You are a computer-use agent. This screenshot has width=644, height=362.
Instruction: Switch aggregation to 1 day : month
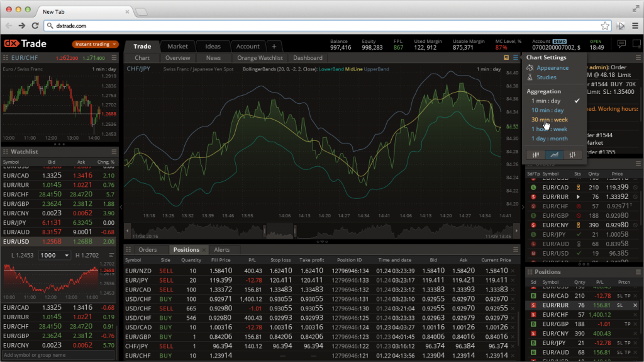click(x=549, y=139)
